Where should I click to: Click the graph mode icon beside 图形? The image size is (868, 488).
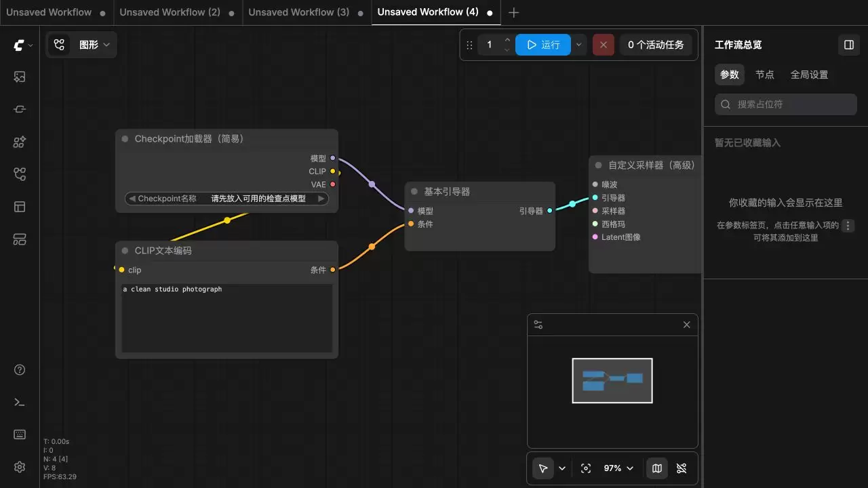(60, 45)
